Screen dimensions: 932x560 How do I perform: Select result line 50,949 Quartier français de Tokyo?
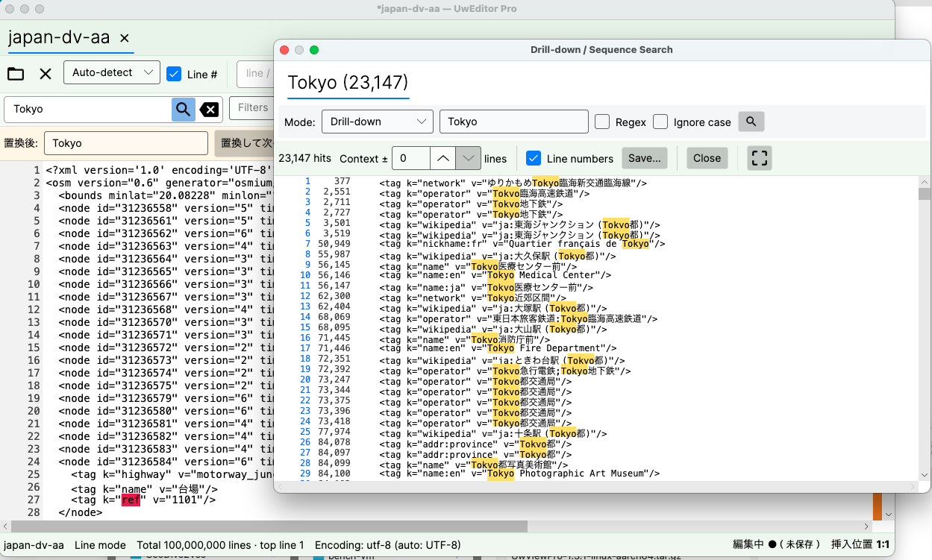tap(522, 244)
